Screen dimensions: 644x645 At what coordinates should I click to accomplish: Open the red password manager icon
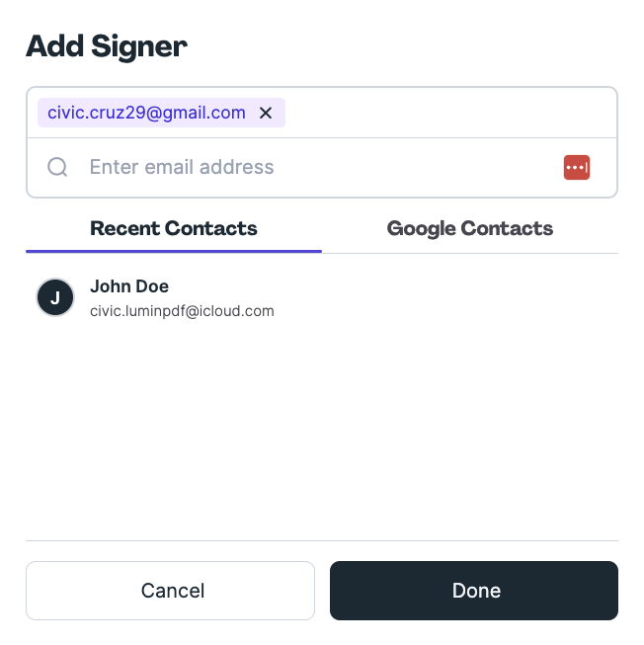pyautogui.click(x=577, y=167)
